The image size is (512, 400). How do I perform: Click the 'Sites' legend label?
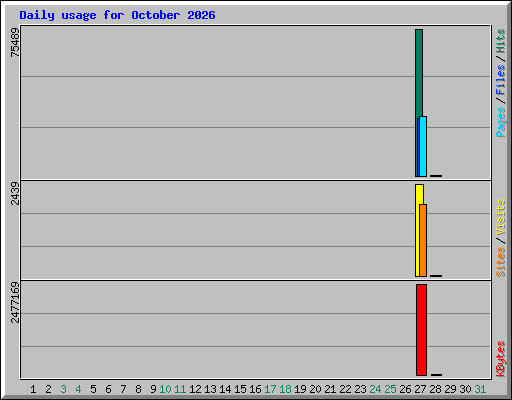(501, 262)
